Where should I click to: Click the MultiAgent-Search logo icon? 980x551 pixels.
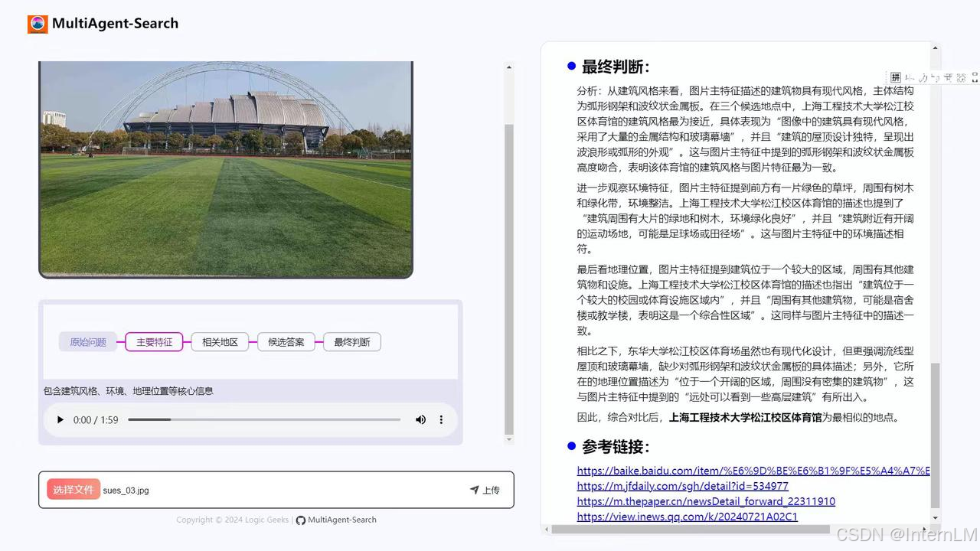coord(38,24)
